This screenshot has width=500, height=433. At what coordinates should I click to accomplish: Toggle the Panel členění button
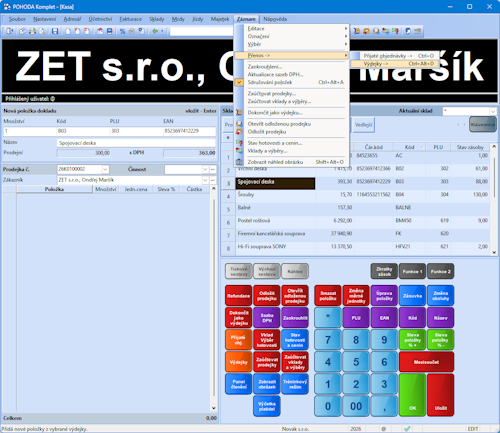[239, 384]
